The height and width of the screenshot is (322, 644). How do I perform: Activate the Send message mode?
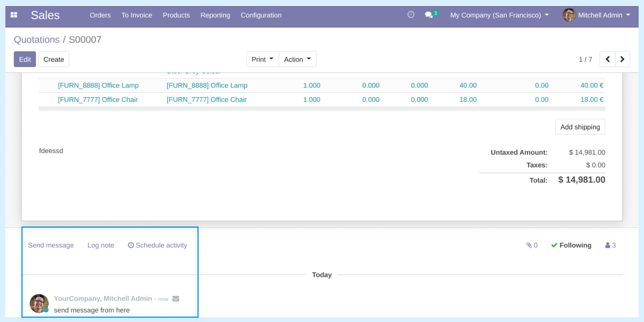coord(50,245)
